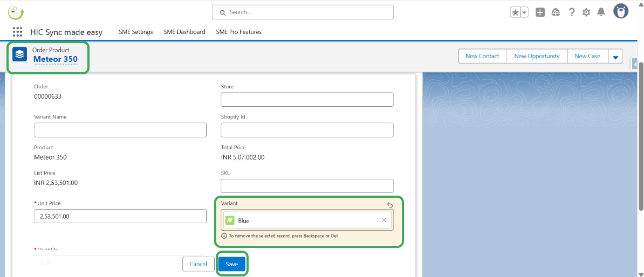This screenshot has width=644, height=277.
Task: Click into the SKU field
Action: [307, 186]
